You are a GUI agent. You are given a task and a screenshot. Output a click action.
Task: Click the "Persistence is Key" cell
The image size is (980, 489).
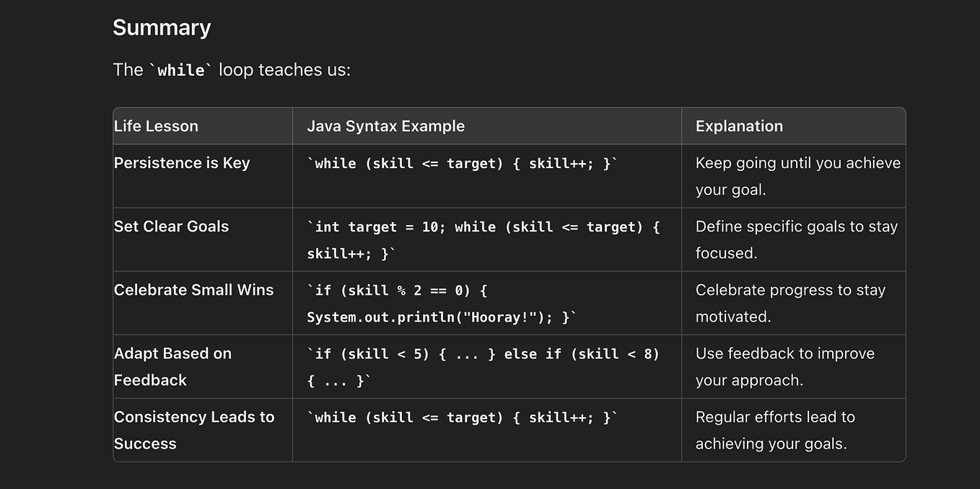tap(182, 163)
